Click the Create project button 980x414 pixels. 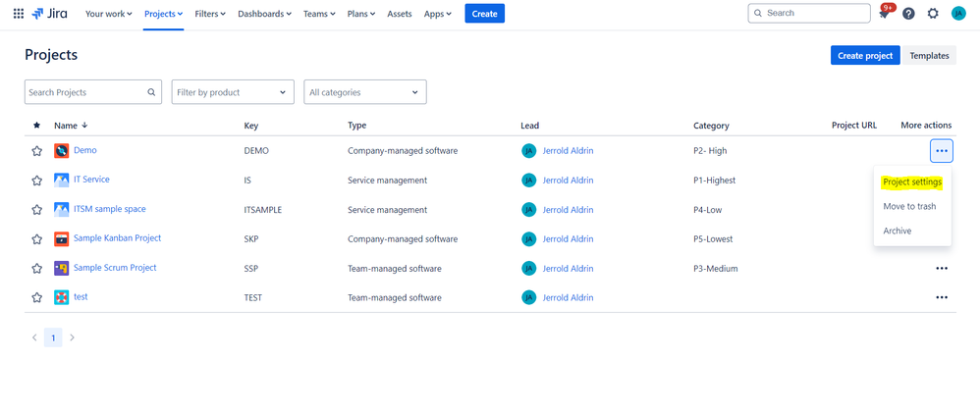[x=864, y=56]
